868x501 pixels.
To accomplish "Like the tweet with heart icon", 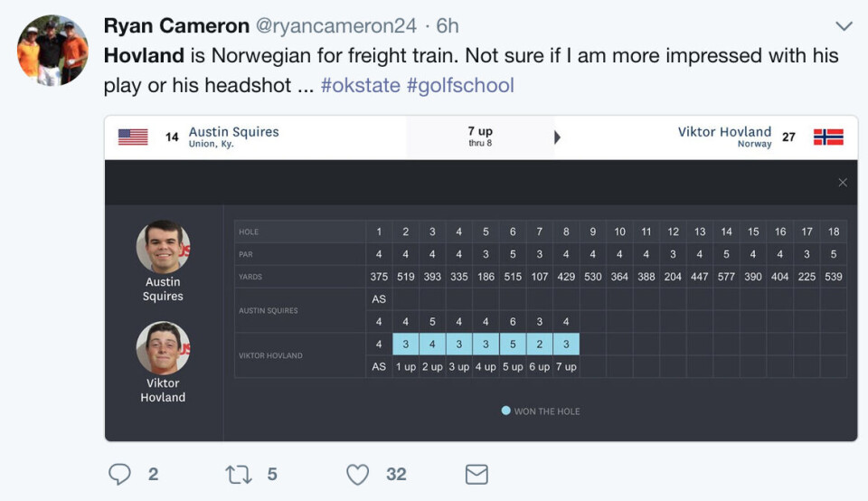I will 358,475.
